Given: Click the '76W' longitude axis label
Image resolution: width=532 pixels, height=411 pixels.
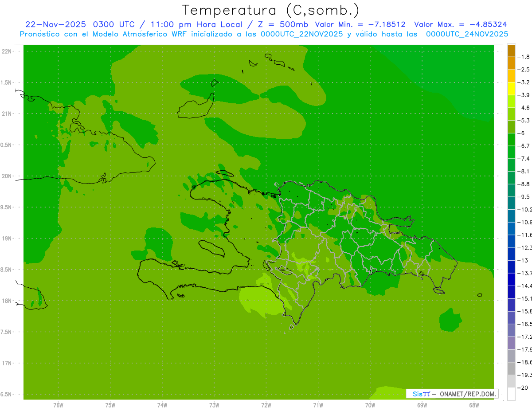Looking at the screenshot, I should [58, 405].
